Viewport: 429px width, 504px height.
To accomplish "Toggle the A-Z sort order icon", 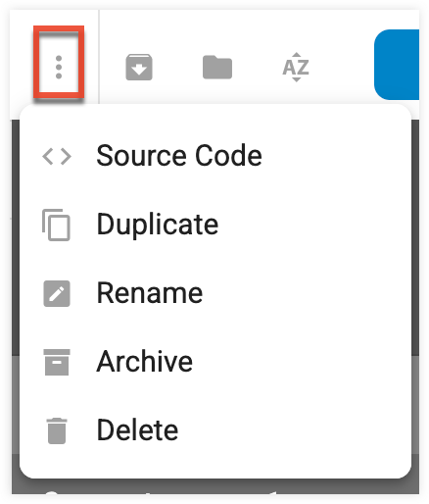I will click(296, 68).
